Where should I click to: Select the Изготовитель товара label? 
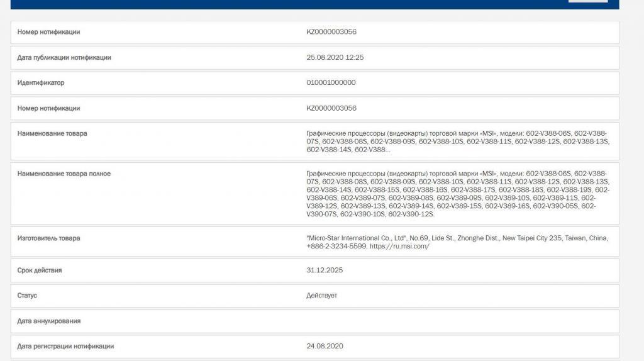point(48,238)
